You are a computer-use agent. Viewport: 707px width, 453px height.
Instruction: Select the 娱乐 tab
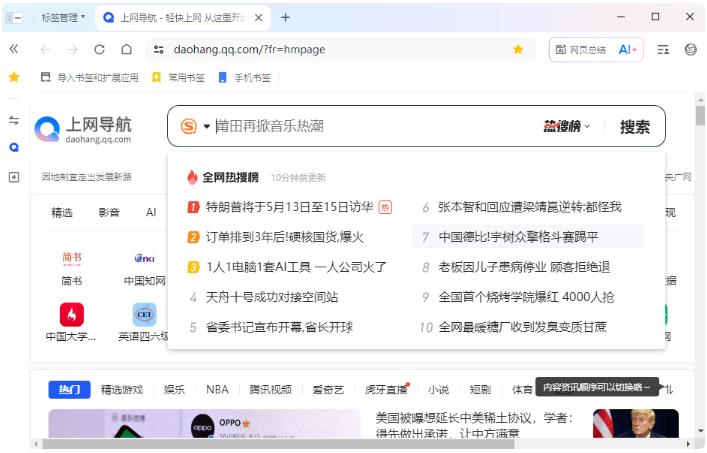click(174, 390)
